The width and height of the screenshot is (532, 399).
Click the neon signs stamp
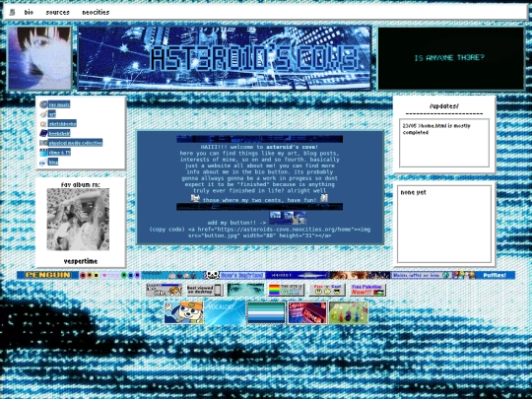pyautogui.click(x=307, y=312)
